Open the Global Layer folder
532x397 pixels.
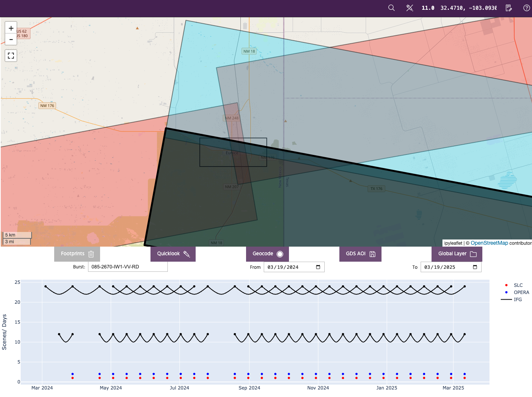pyautogui.click(x=457, y=254)
